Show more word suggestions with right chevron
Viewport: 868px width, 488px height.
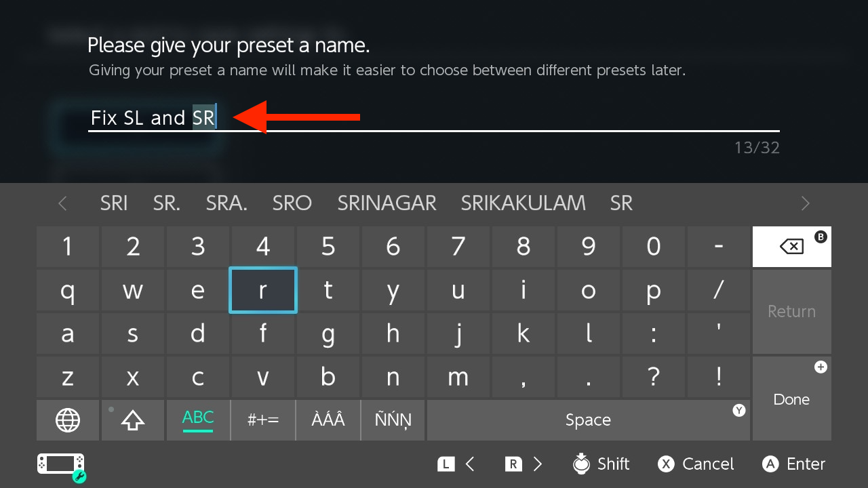point(806,203)
